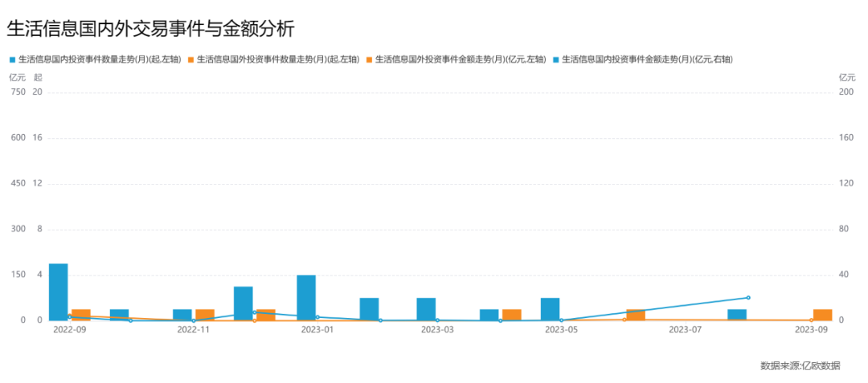Screen dimensions: 868x383
Task: Click the 2023-07 x-axis label
Action: (686, 329)
